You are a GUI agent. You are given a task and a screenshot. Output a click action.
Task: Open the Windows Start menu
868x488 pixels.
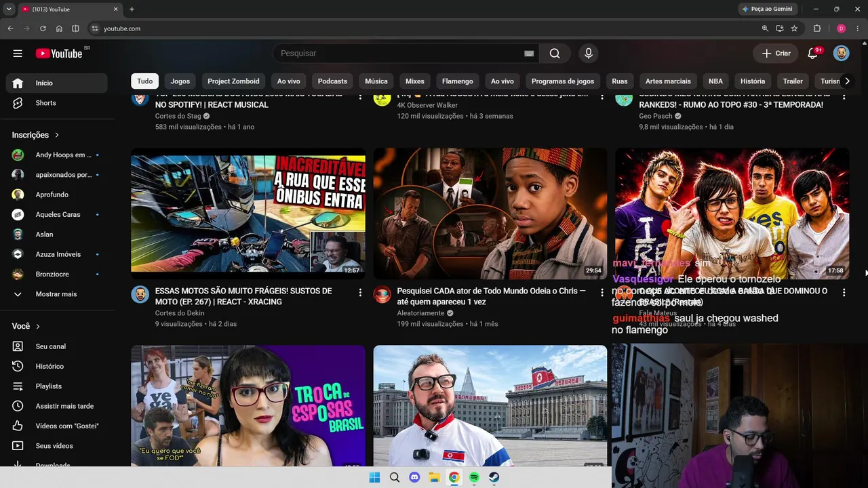[x=374, y=477]
